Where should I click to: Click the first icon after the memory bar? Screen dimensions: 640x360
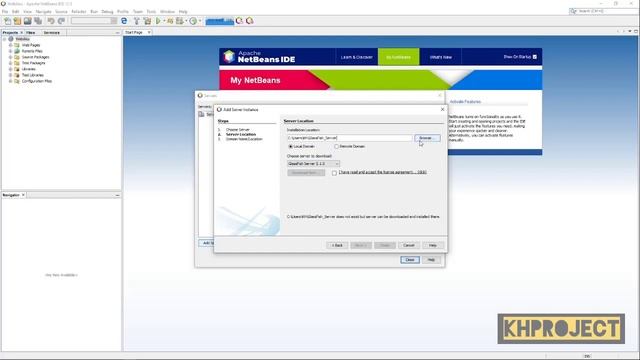pyautogui.click(x=240, y=21)
